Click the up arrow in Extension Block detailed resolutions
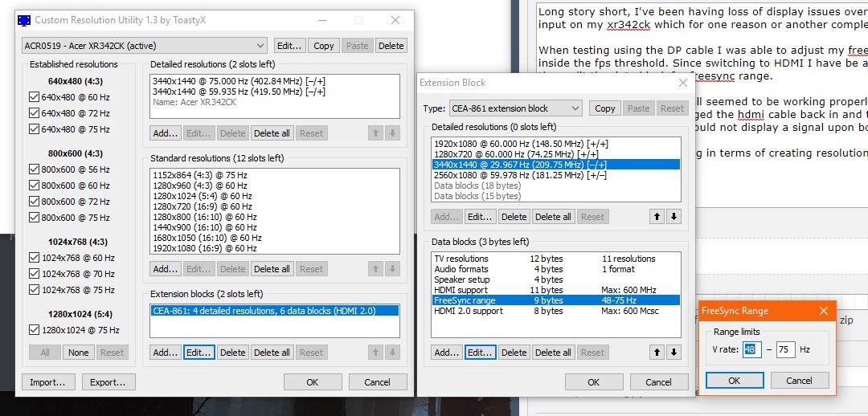The image size is (868, 416). 658,217
